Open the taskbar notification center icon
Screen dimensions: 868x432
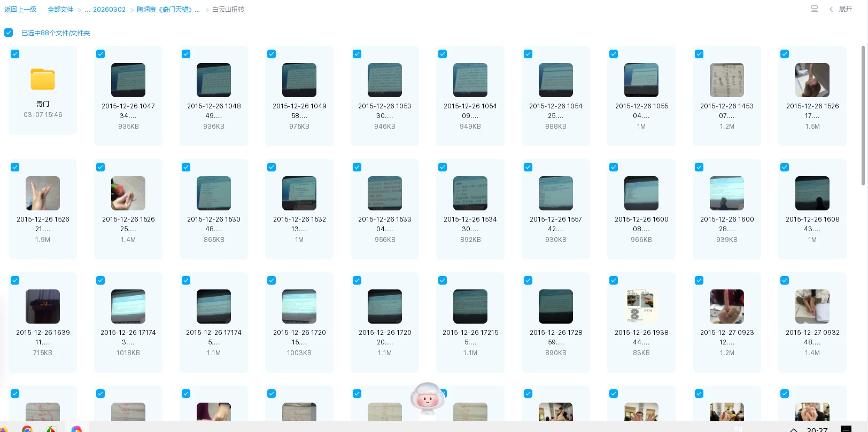tap(846, 429)
